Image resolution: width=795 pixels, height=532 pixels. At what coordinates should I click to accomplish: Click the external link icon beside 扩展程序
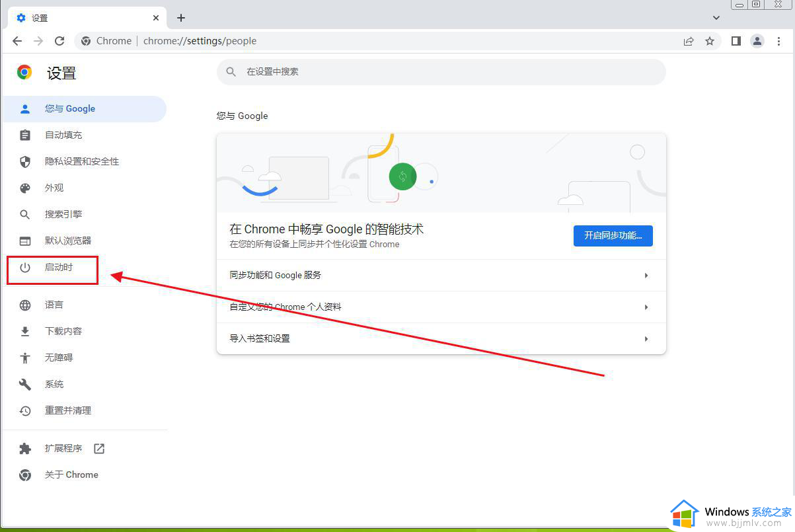pyautogui.click(x=99, y=449)
